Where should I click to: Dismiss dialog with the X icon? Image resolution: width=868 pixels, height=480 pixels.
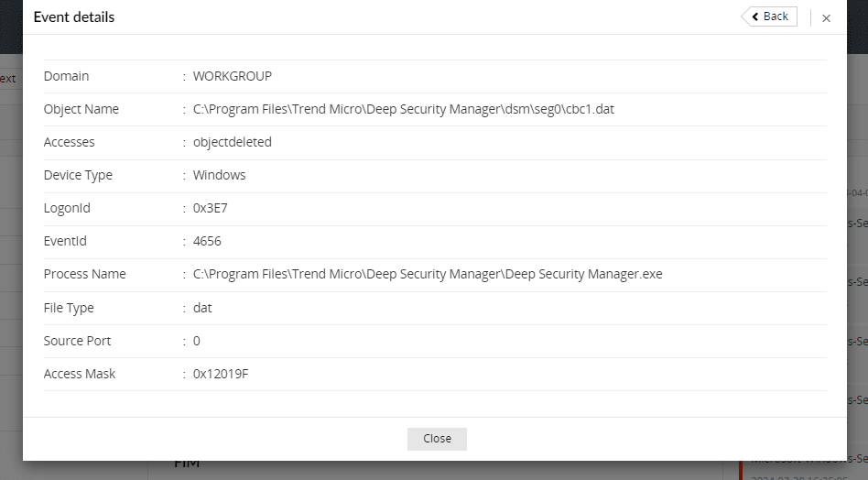coord(826,18)
